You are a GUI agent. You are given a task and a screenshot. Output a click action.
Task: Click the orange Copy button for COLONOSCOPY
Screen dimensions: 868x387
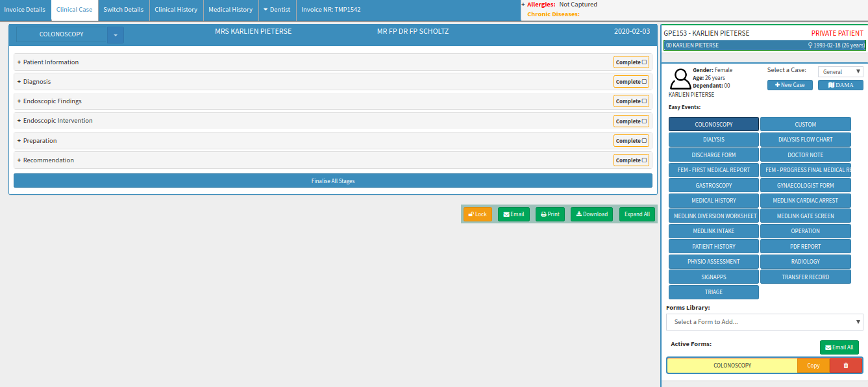(813, 366)
